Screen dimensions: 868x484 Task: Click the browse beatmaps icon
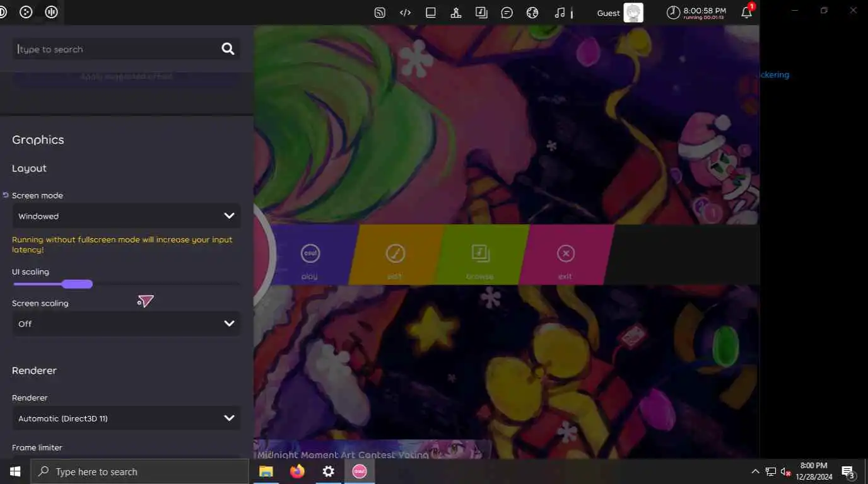pos(480,253)
